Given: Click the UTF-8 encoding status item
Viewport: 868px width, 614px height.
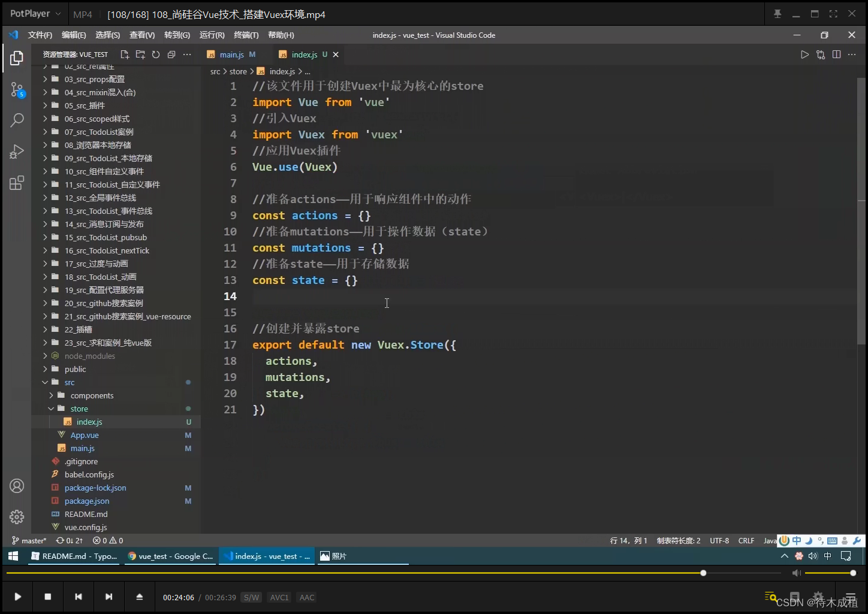Looking at the screenshot, I should pyautogui.click(x=719, y=540).
